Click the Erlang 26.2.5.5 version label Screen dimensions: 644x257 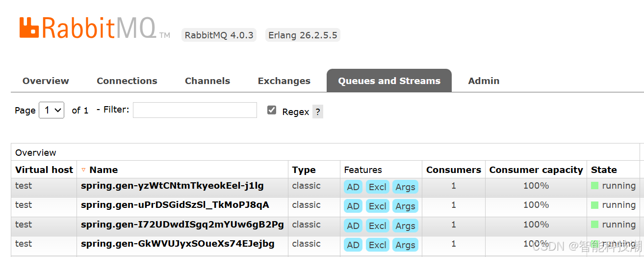303,35
